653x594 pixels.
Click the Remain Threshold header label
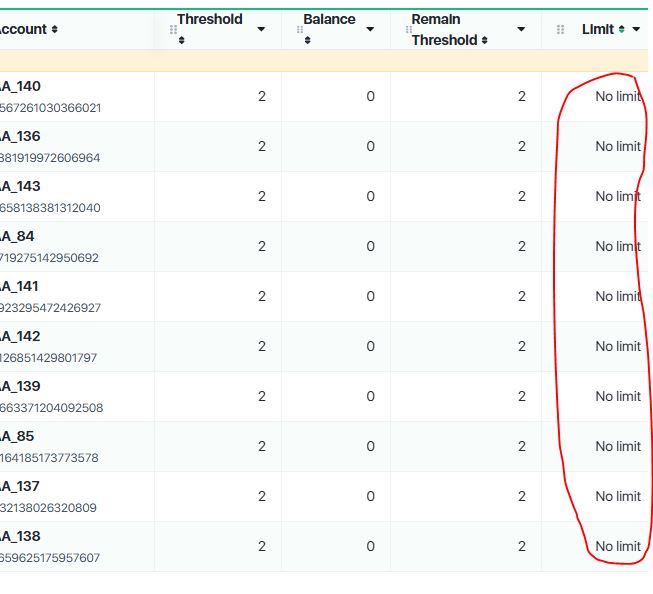[x=444, y=30]
